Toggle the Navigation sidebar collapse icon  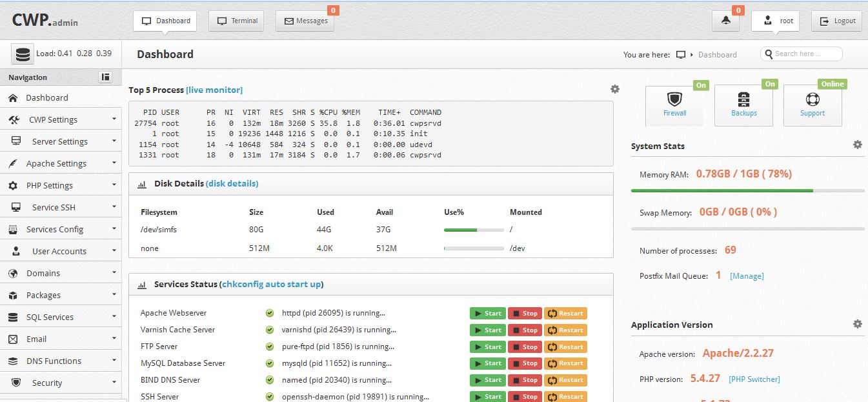[105, 77]
